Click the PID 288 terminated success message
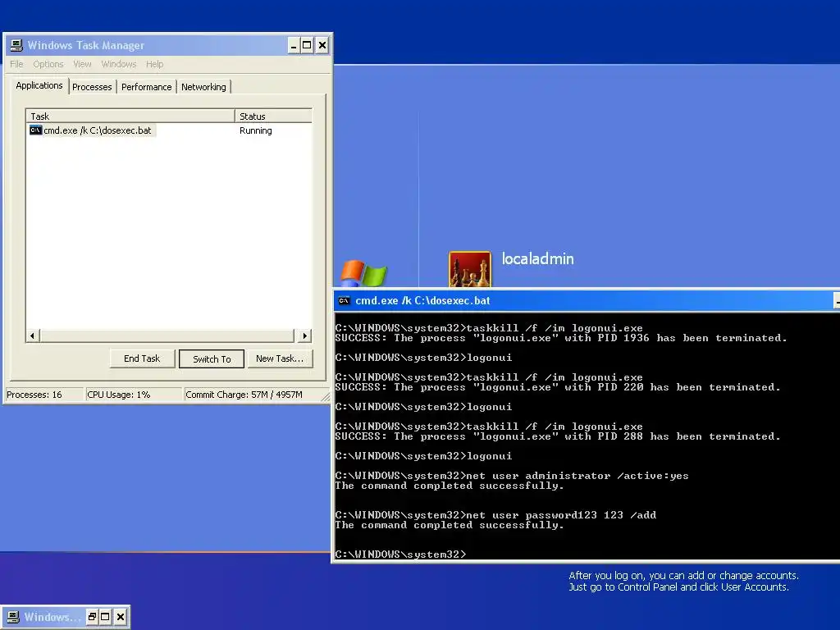 pos(558,436)
